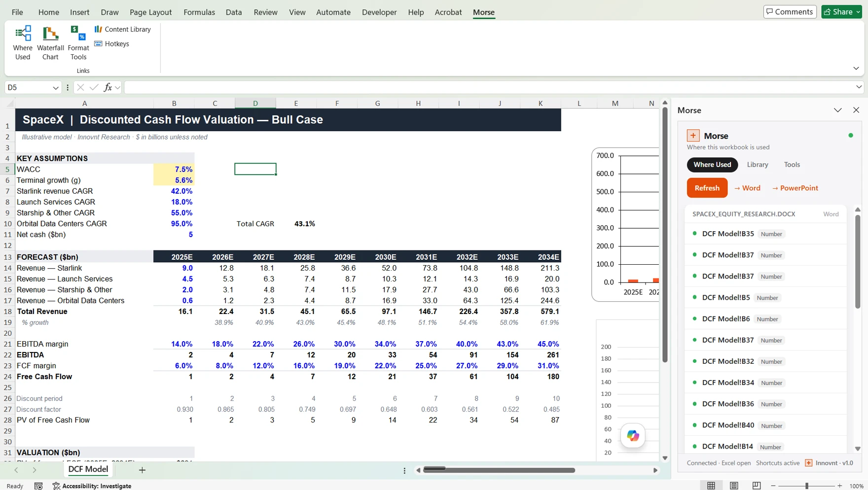The width and height of the screenshot is (868, 490).
Task: Click the → PowerPoint link
Action: click(795, 188)
